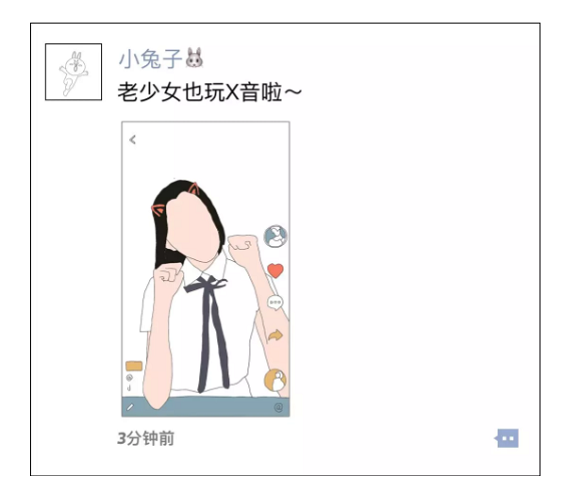Click the 3分钟前 timestamp
The image size is (565, 492).
pos(146,439)
